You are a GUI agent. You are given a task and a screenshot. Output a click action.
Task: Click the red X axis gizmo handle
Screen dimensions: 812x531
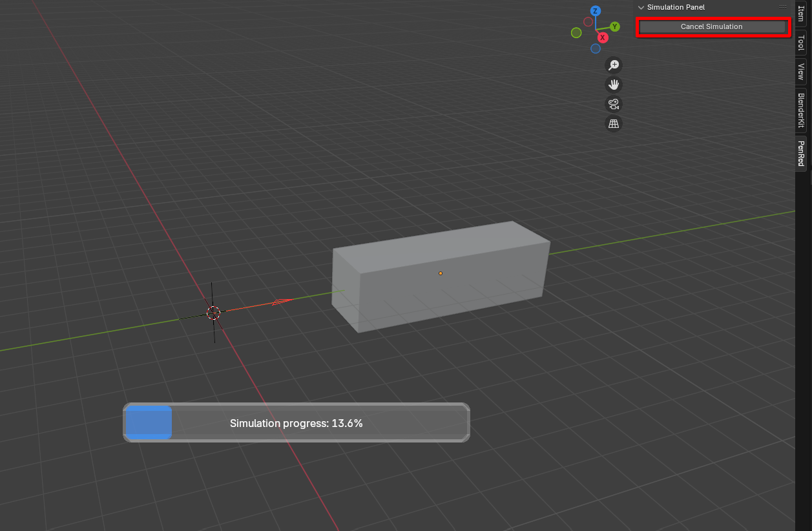tap(603, 37)
